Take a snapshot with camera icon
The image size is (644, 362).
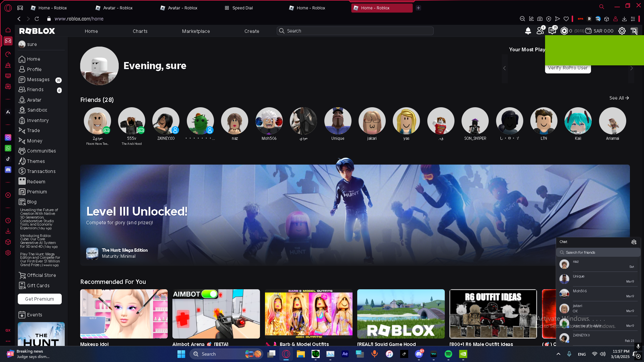pos(540,19)
